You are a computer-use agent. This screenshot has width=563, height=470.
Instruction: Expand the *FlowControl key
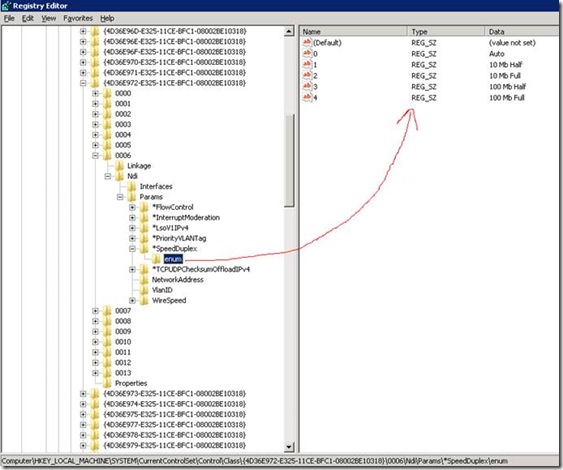coord(132,208)
